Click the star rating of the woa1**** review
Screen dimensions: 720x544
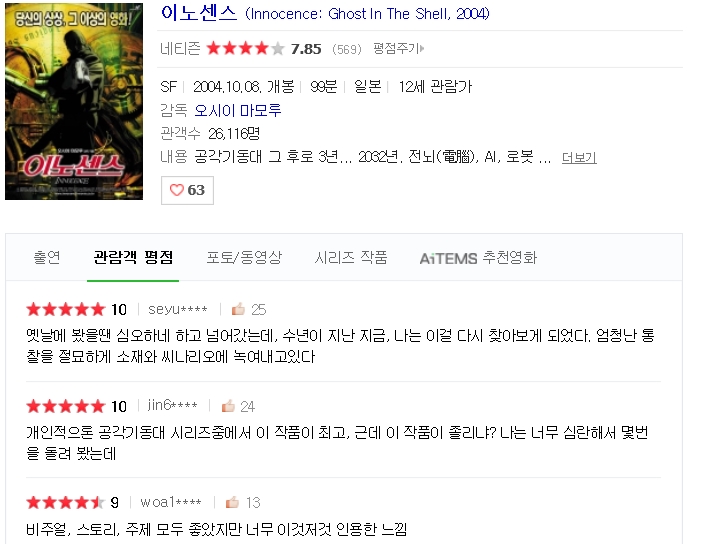[66, 503]
